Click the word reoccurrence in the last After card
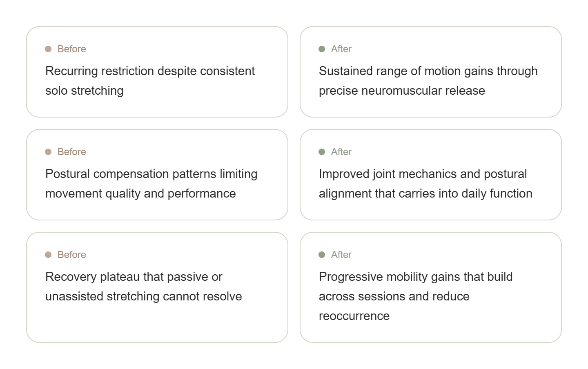This screenshot has height=369, width=588. pyautogui.click(x=354, y=316)
